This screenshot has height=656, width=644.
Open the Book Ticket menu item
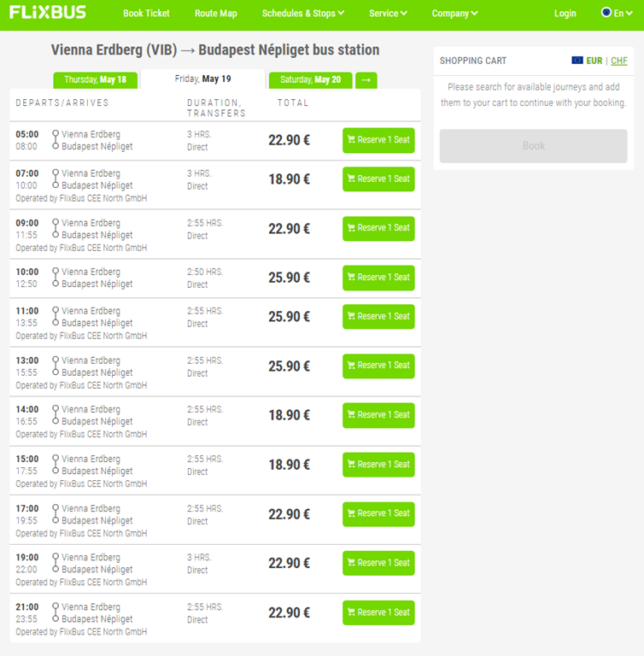pyautogui.click(x=146, y=14)
